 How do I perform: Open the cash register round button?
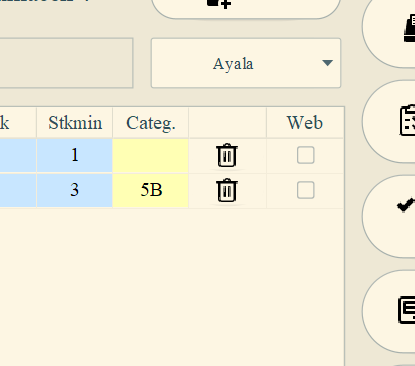390,28
